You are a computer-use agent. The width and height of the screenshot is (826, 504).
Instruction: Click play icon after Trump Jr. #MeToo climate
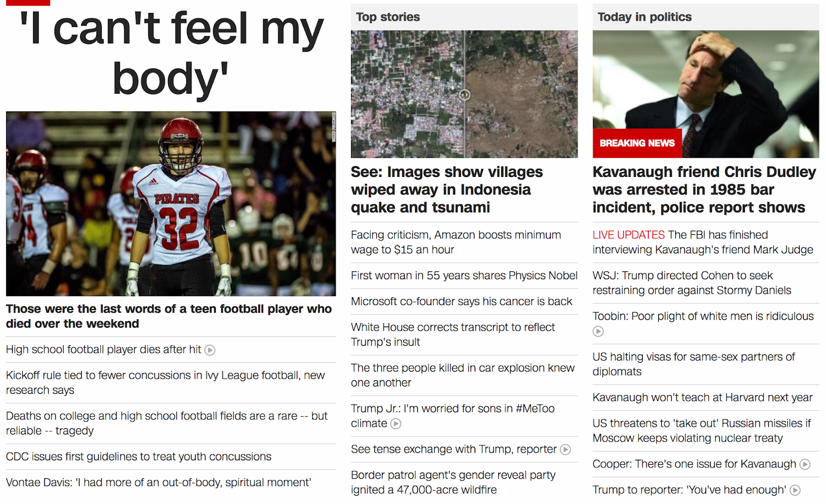click(x=395, y=424)
